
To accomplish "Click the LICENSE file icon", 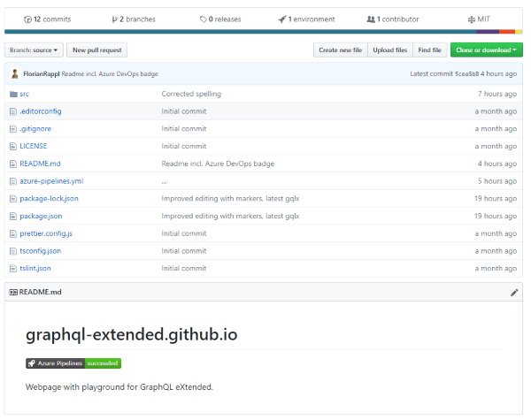I will click(13, 146).
